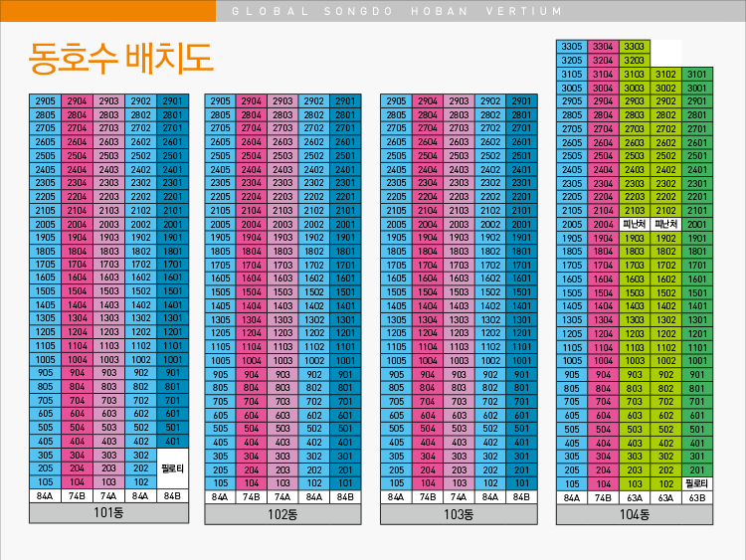Select unit 3002 in 104동
Image resolution: width=746 pixels, height=560 pixels.
coord(665,88)
